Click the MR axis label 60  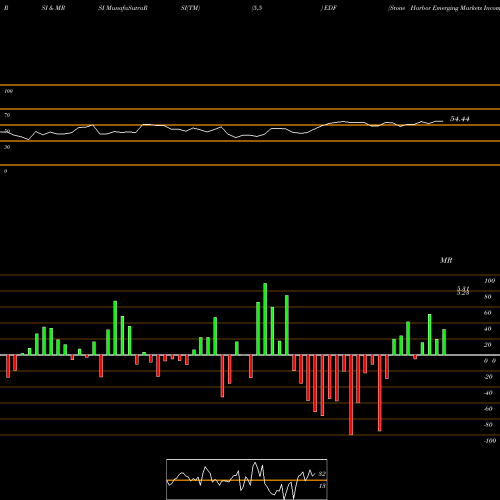coord(488,313)
